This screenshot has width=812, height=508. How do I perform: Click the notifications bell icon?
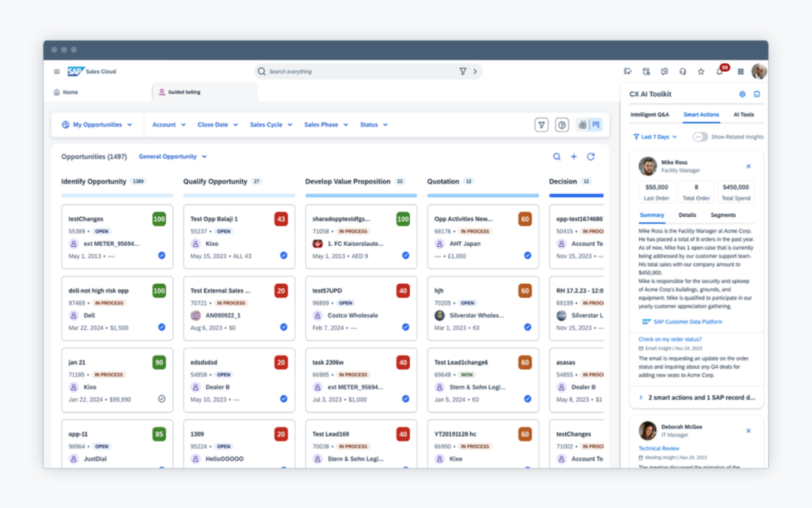pyautogui.click(x=719, y=72)
